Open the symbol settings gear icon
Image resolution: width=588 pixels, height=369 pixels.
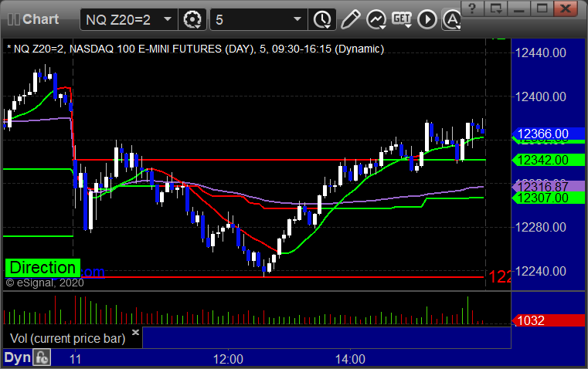[x=192, y=19]
